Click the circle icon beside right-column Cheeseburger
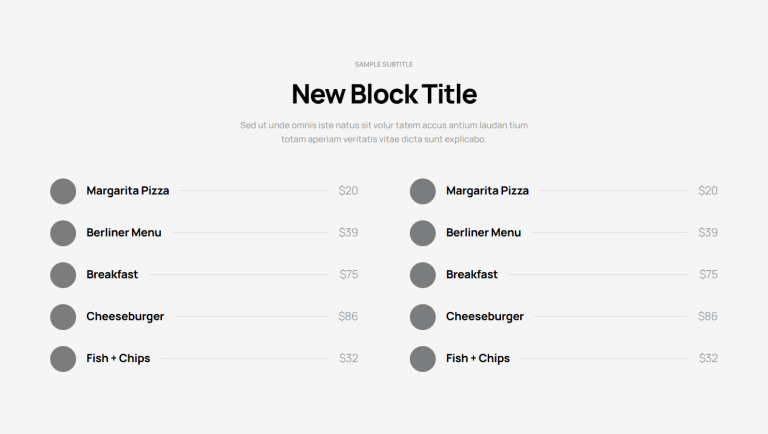 (423, 317)
